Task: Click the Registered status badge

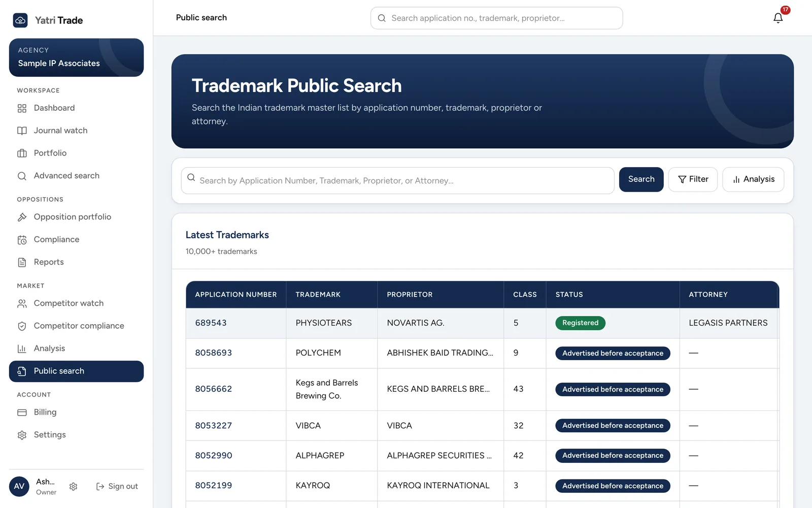Action: pyautogui.click(x=580, y=323)
